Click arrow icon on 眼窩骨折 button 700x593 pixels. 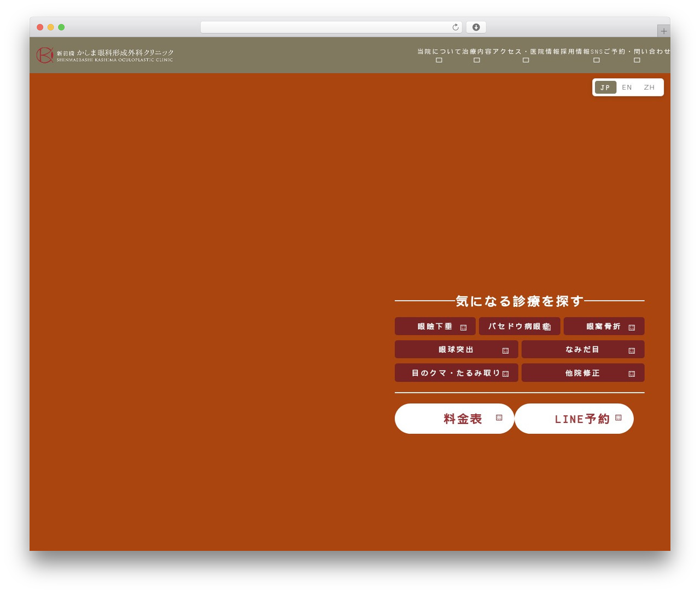coord(632,328)
